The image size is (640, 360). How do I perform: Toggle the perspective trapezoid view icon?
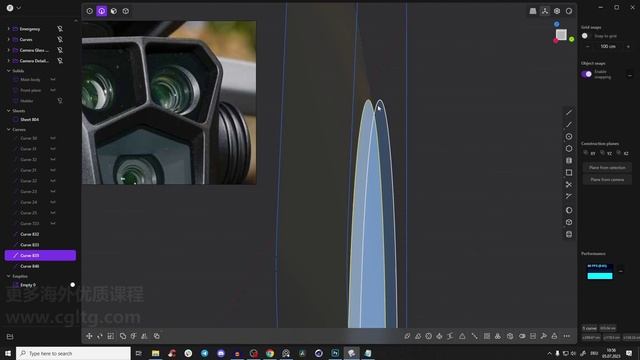(533, 11)
